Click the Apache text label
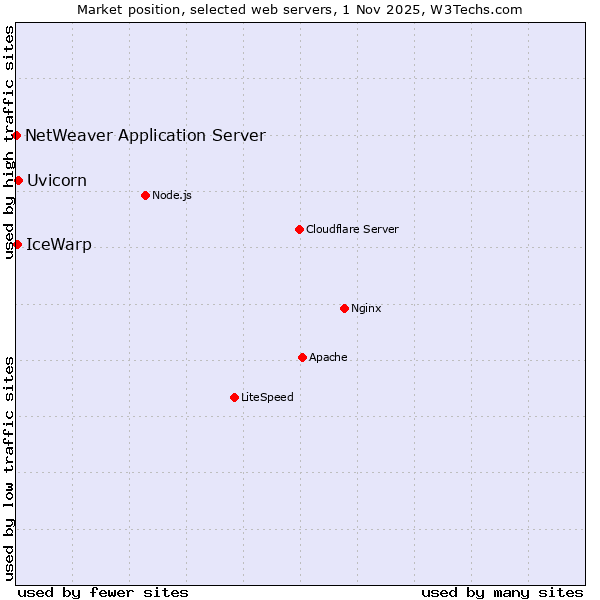 pyautogui.click(x=328, y=357)
